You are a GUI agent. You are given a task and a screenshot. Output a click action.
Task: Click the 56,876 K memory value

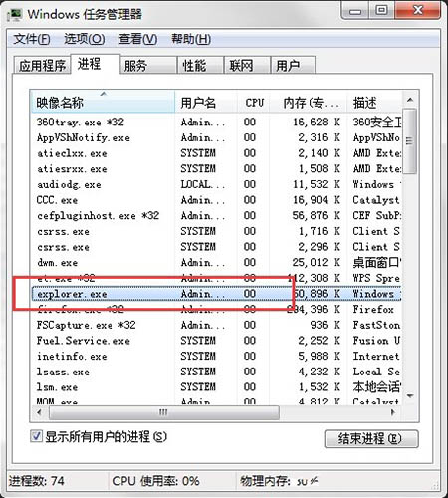(317, 216)
